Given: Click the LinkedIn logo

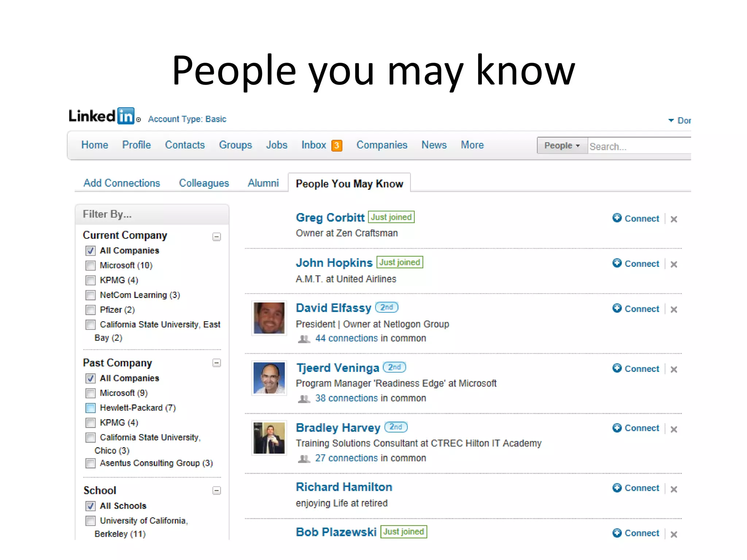Looking at the screenshot, I should (x=102, y=116).
